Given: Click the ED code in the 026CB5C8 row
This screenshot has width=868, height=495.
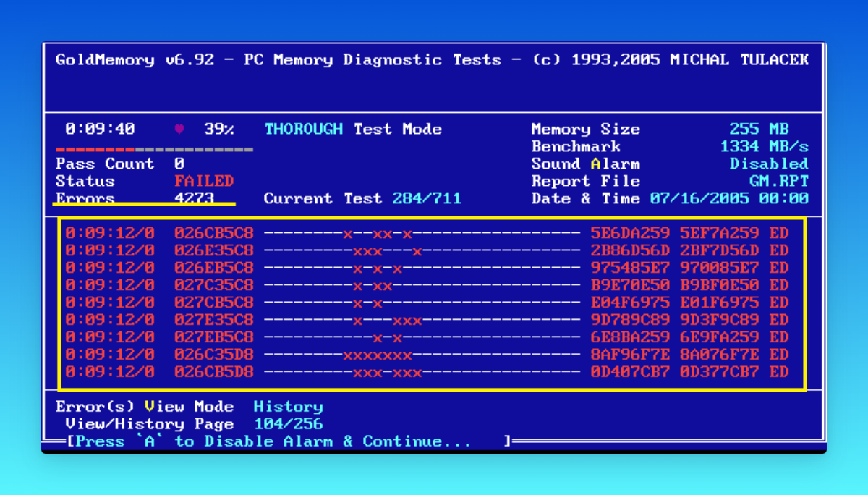Looking at the screenshot, I should click(x=779, y=234).
